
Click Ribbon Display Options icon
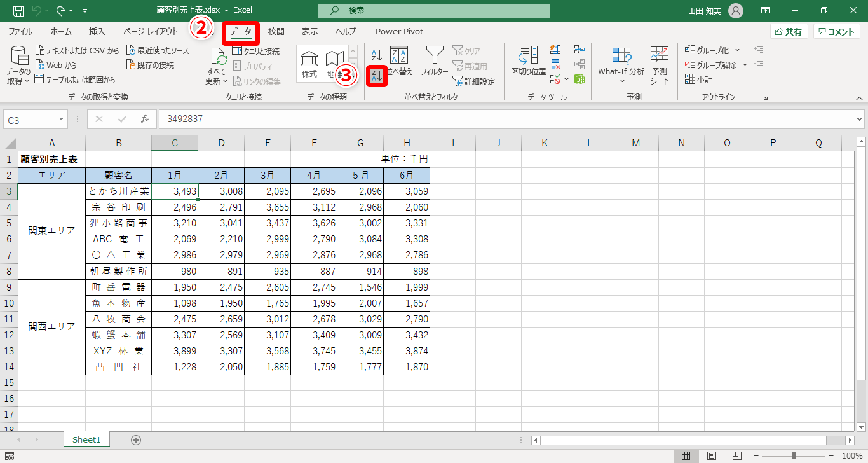point(766,11)
